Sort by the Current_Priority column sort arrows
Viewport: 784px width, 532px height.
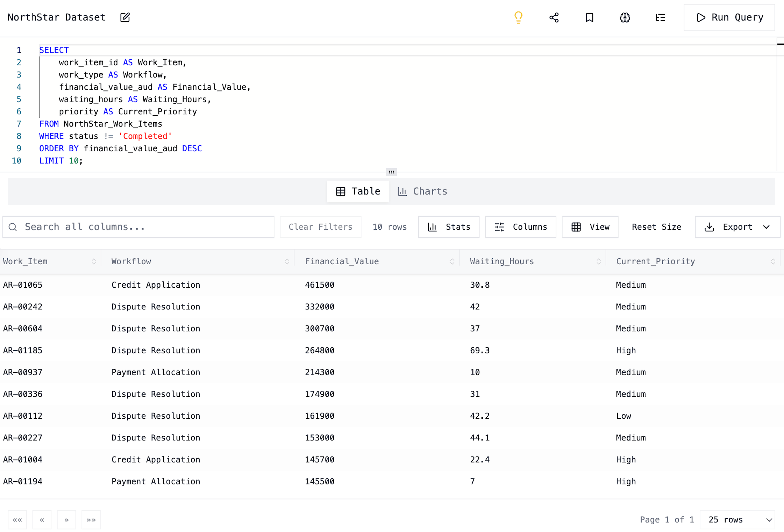(x=773, y=261)
